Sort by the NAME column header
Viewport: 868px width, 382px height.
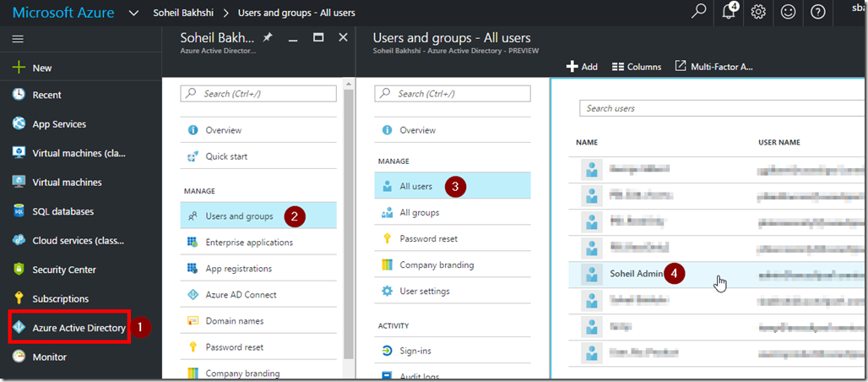click(x=587, y=142)
